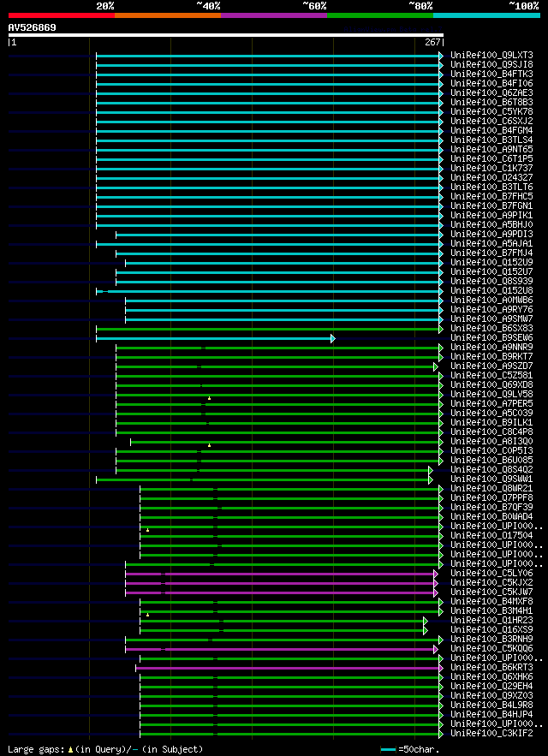
Task: Select the UniRef100_Q6XHK6 label
Action: click(x=491, y=677)
